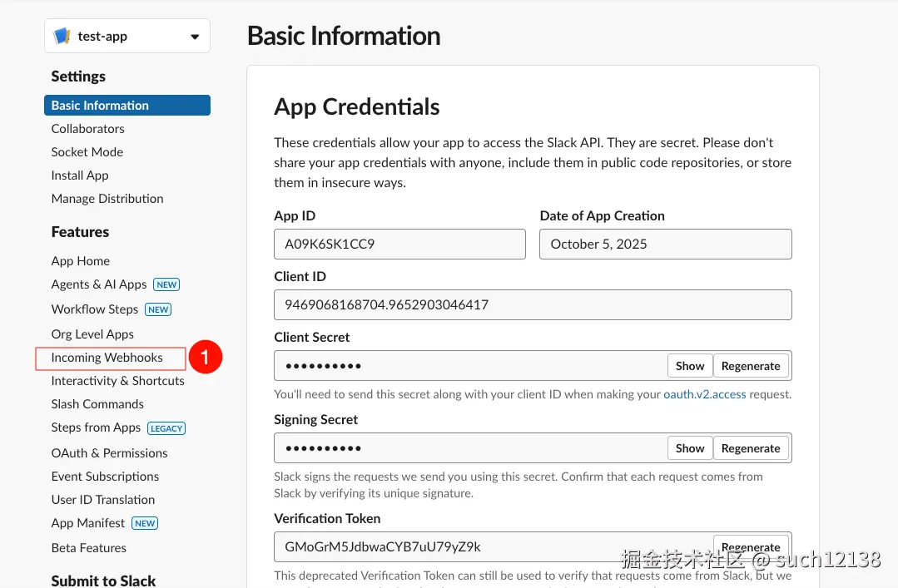The image size is (898, 588).
Task: Open Interactivity & Shortcuts settings
Action: 117,381
